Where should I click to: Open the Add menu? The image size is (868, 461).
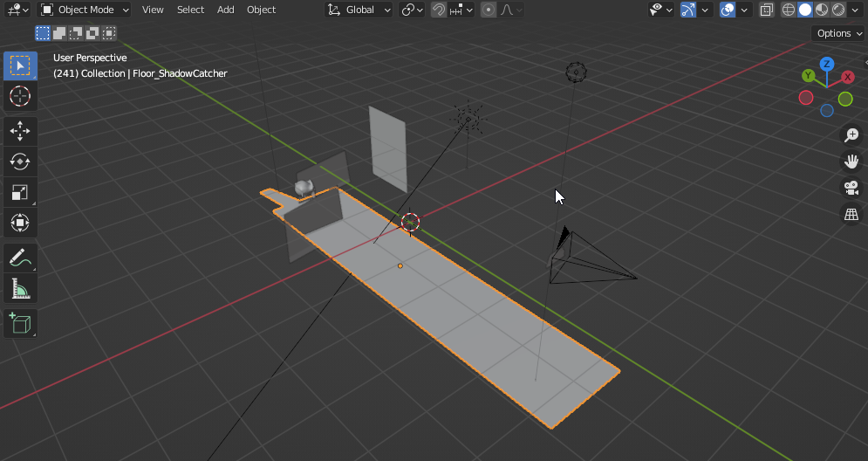click(x=225, y=10)
